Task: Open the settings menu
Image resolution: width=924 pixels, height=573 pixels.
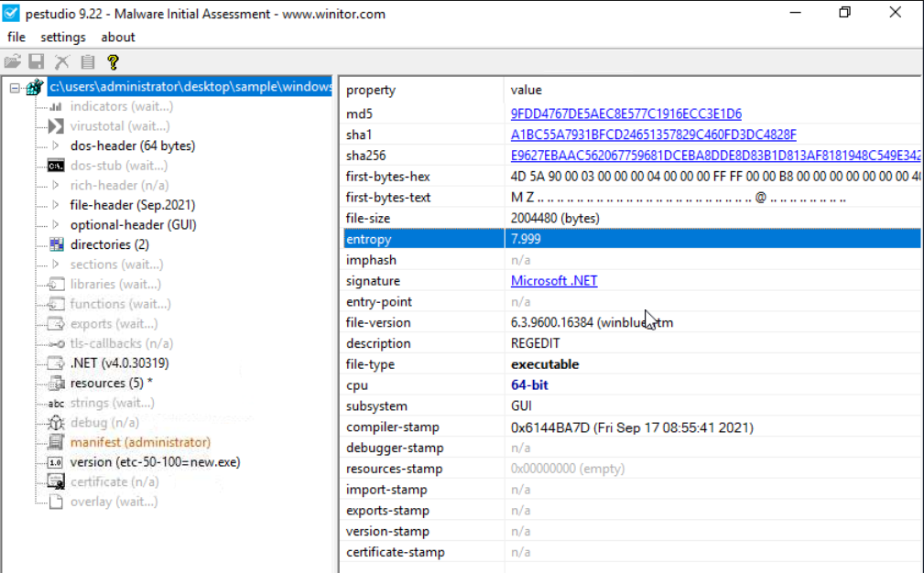Action: [62, 38]
